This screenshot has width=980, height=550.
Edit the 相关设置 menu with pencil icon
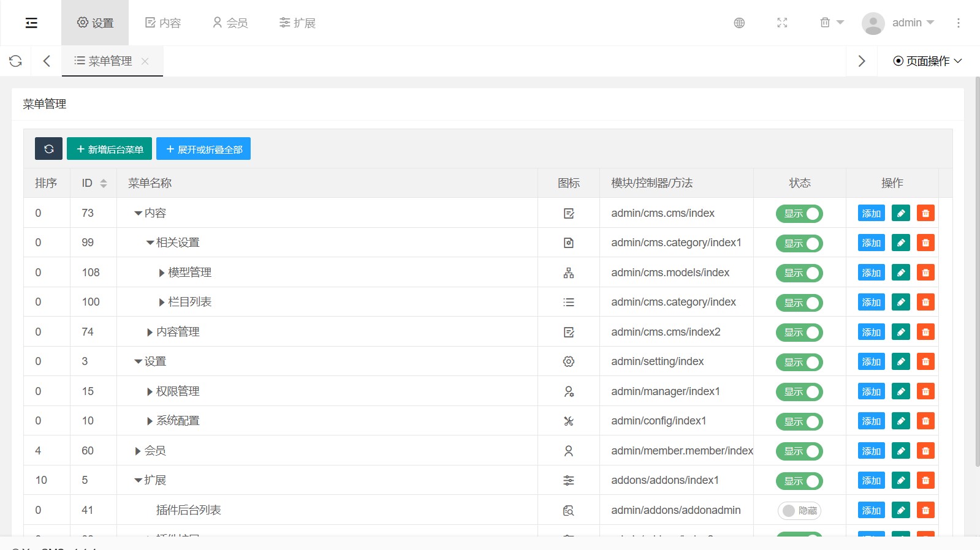click(901, 243)
